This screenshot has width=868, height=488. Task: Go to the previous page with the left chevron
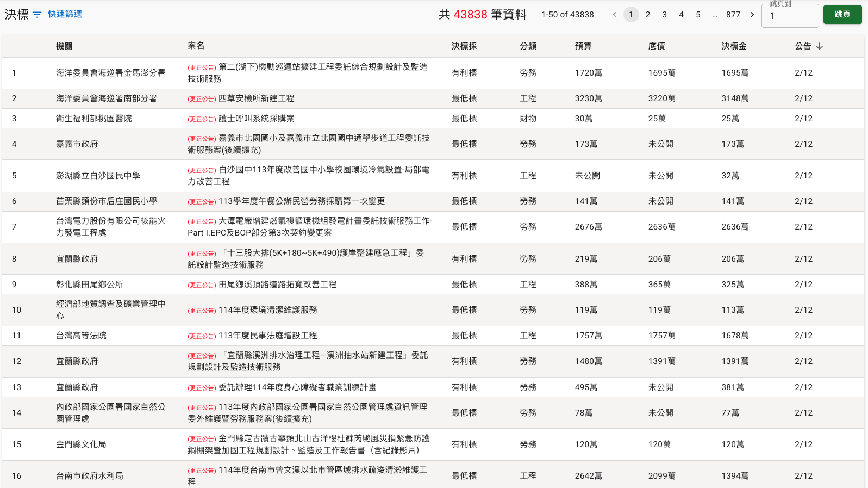point(614,15)
